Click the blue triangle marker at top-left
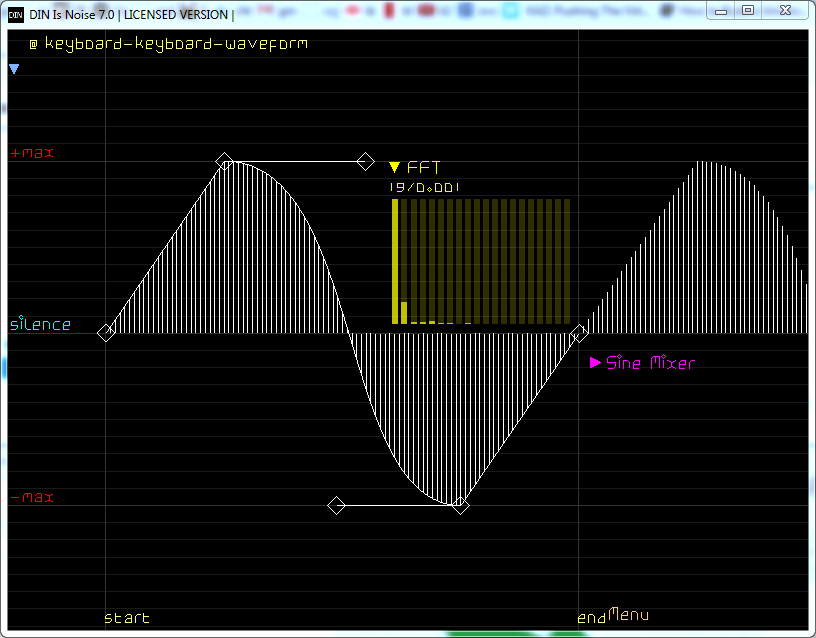This screenshot has width=816, height=638. (x=14, y=69)
